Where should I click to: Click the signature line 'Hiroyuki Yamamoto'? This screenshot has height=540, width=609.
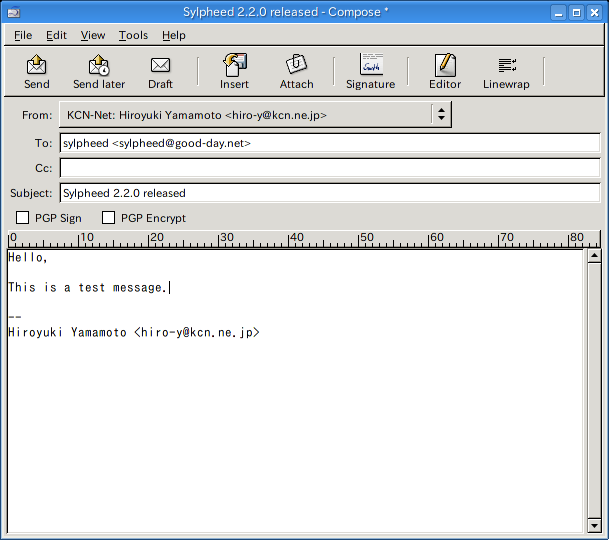click(134, 333)
